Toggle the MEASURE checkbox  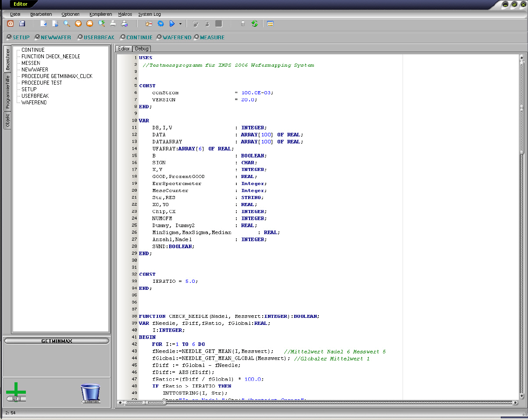(x=196, y=37)
